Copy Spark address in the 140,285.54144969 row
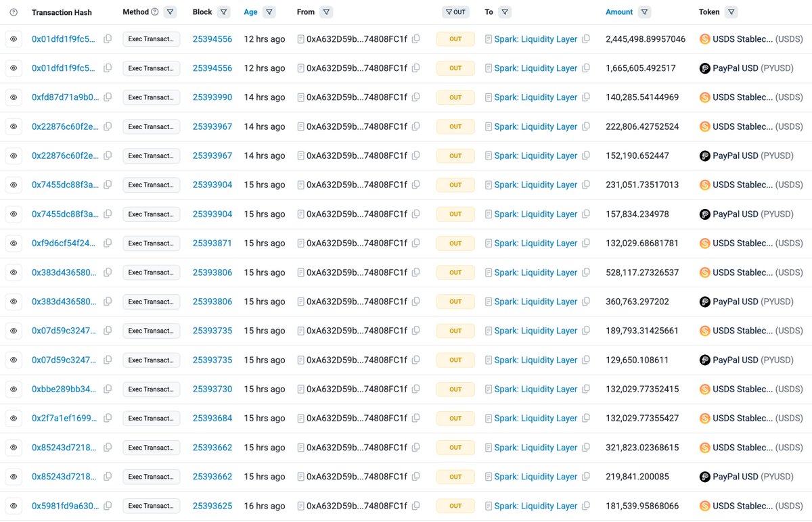 pos(586,97)
